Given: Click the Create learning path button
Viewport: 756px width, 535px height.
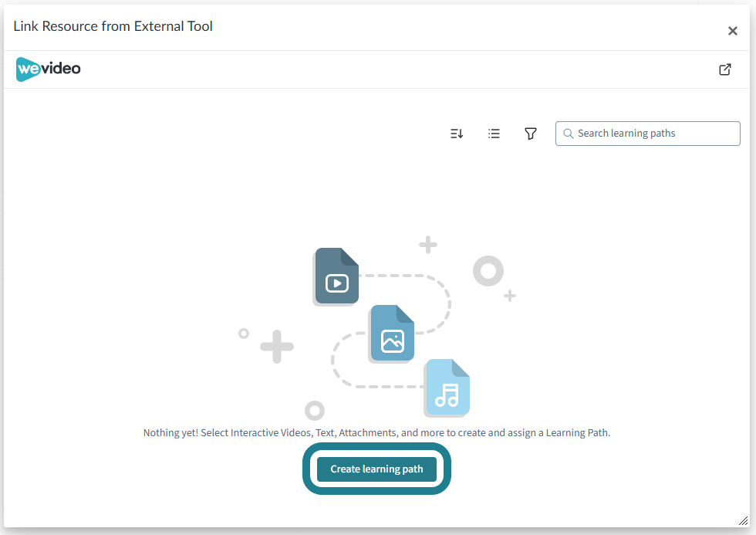Looking at the screenshot, I should click(x=376, y=469).
